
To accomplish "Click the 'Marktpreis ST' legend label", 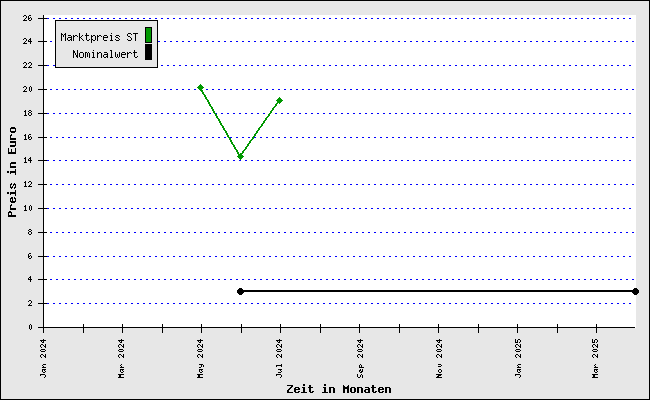I will tap(99, 37).
